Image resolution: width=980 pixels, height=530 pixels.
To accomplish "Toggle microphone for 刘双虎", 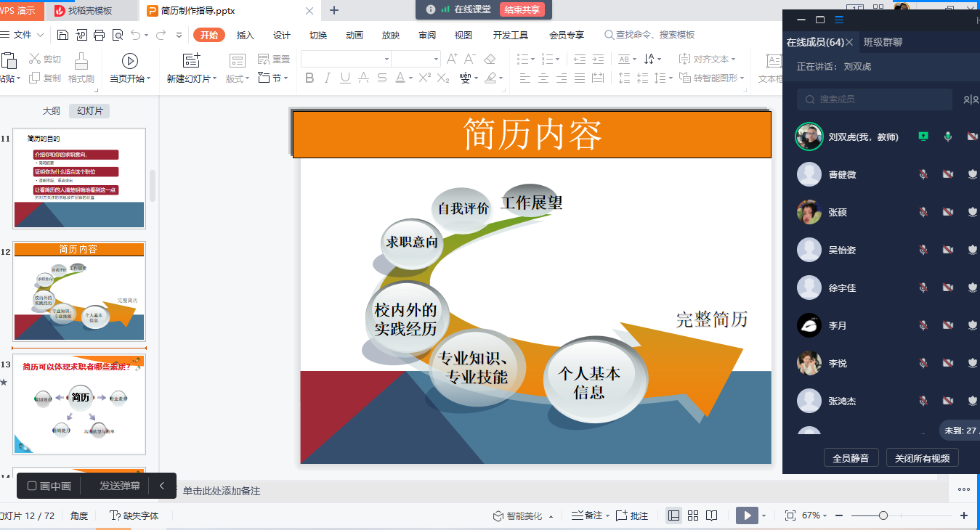I will [x=947, y=136].
